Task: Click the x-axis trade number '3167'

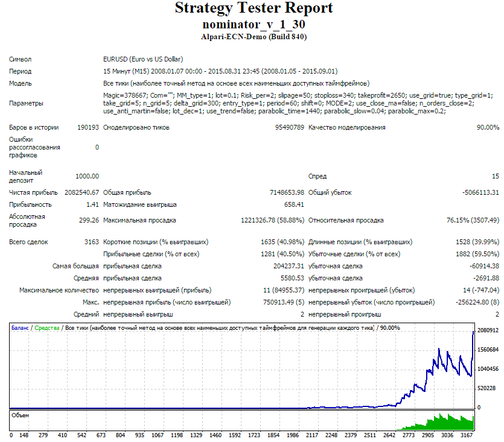Action: (x=467, y=435)
